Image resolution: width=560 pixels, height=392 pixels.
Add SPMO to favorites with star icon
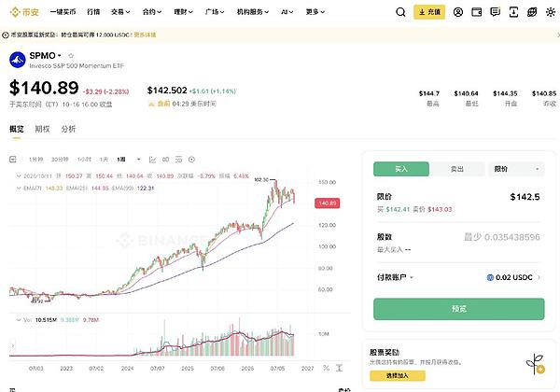(71, 56)
